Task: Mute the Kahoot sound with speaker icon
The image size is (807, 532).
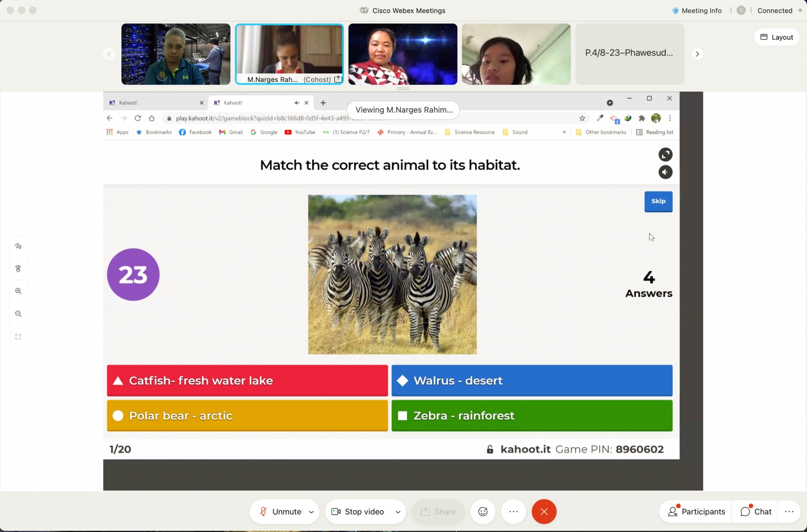Action: [665, 172]
